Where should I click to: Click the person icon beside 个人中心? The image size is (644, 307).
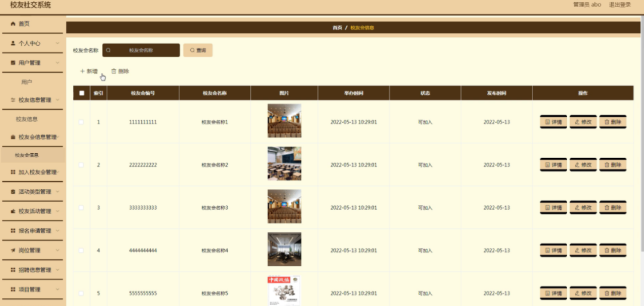[x=13, y=43]
